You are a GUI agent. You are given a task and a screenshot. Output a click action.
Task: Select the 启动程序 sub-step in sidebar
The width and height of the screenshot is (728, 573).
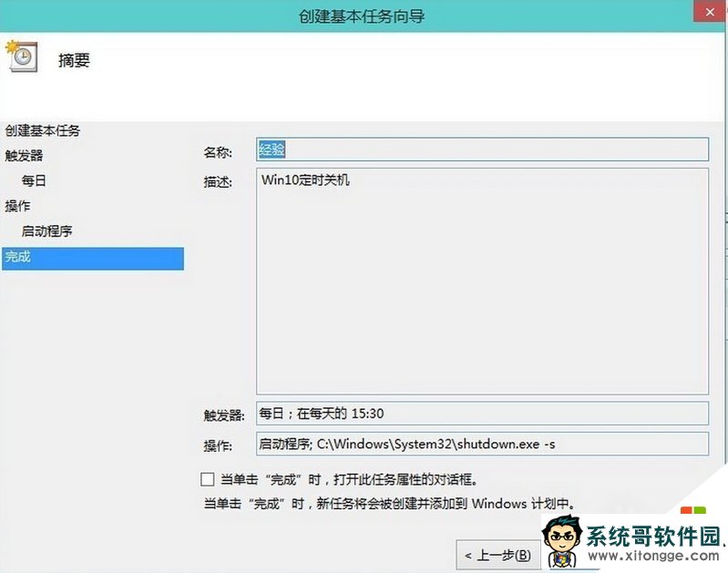[46, 230]
